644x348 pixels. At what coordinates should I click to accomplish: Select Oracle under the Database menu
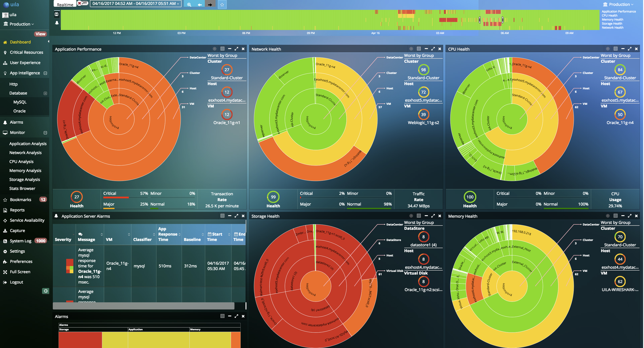(x=19, y=111)
